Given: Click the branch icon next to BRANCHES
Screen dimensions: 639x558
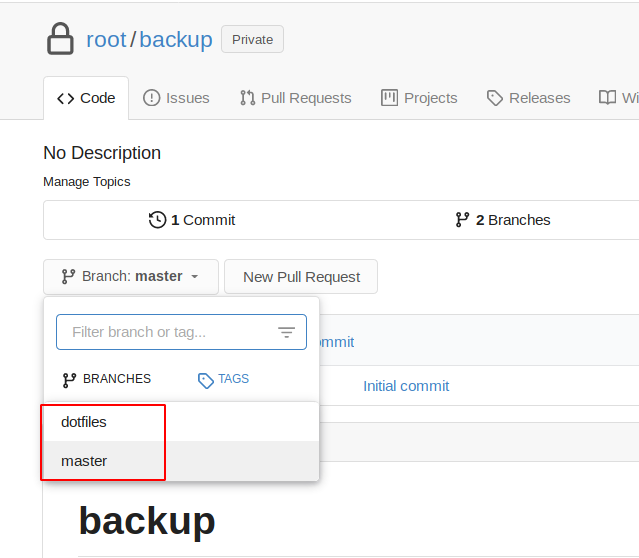Looking at the screenshot, I should click(69, 380).
